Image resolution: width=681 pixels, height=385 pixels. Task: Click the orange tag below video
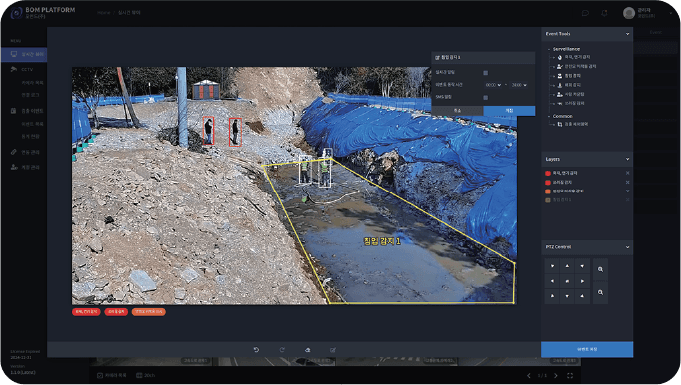tap(149, 312)
